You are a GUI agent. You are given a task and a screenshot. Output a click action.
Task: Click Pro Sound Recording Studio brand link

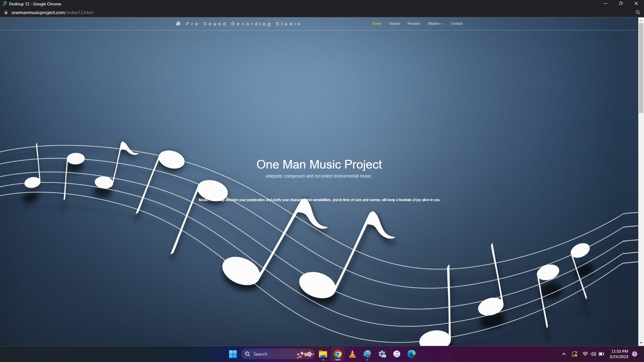coord(244,24)
